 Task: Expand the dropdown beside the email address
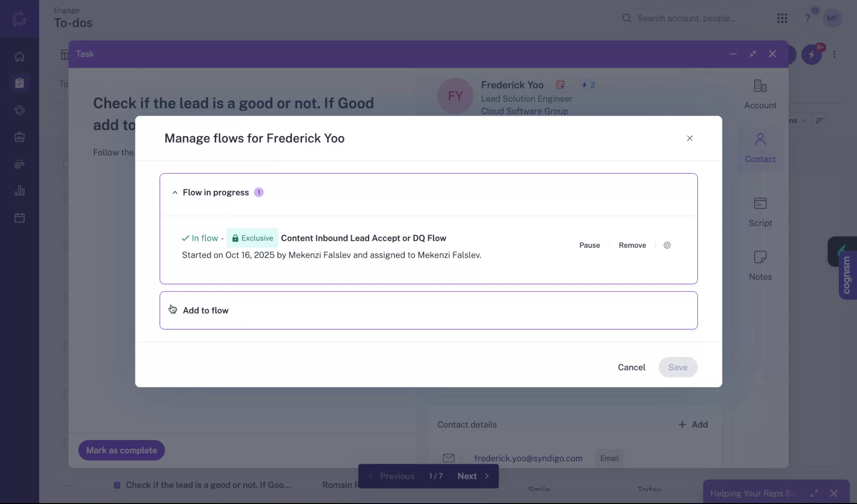point(462,458)
